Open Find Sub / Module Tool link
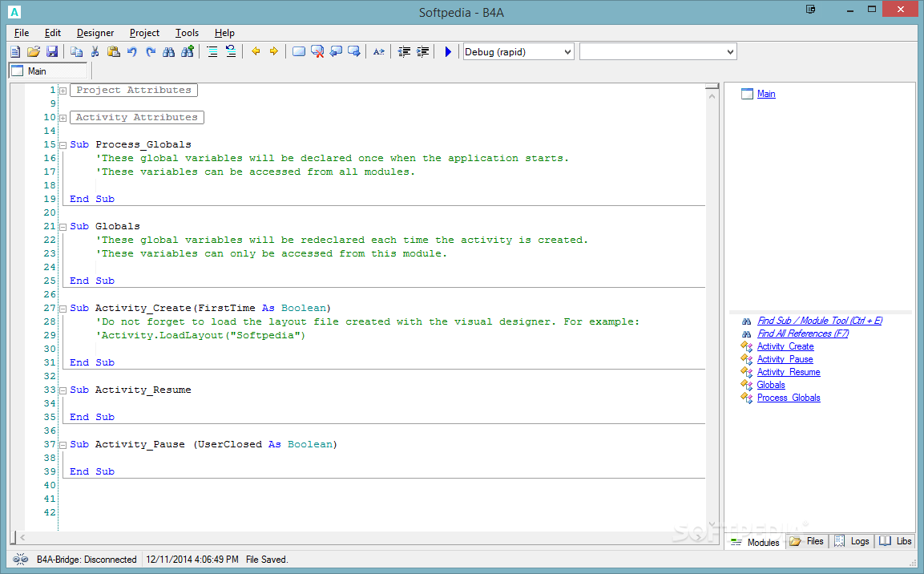924x574 pixels. [820, 321]
